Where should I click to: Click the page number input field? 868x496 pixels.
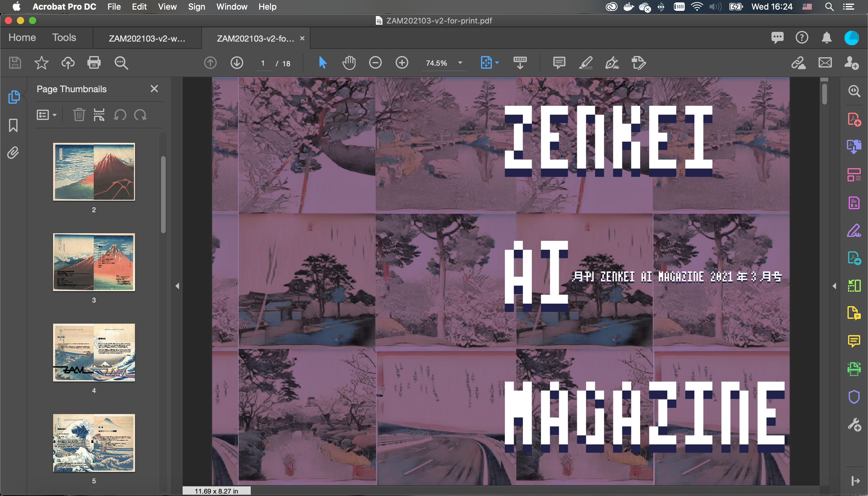point(263,63)
